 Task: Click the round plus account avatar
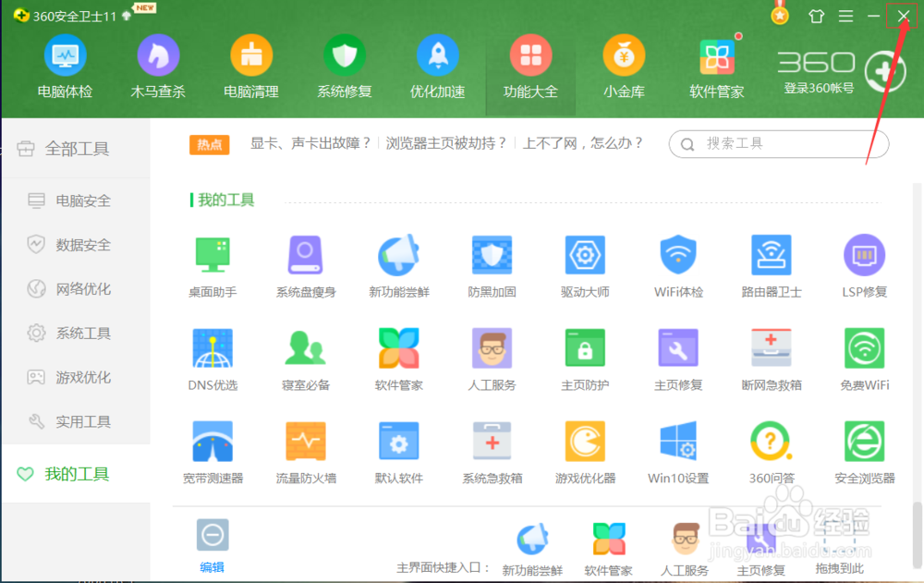click(884, 71)
